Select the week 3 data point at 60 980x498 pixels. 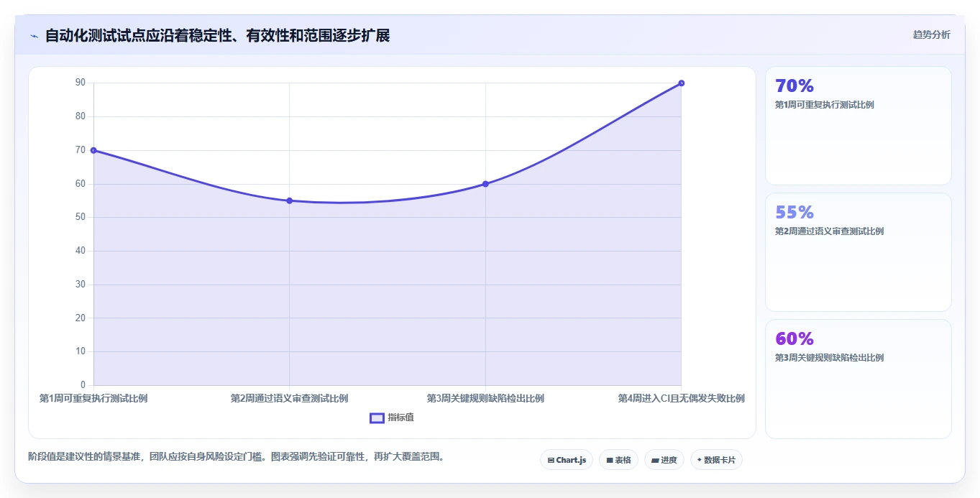coord(485,184)
